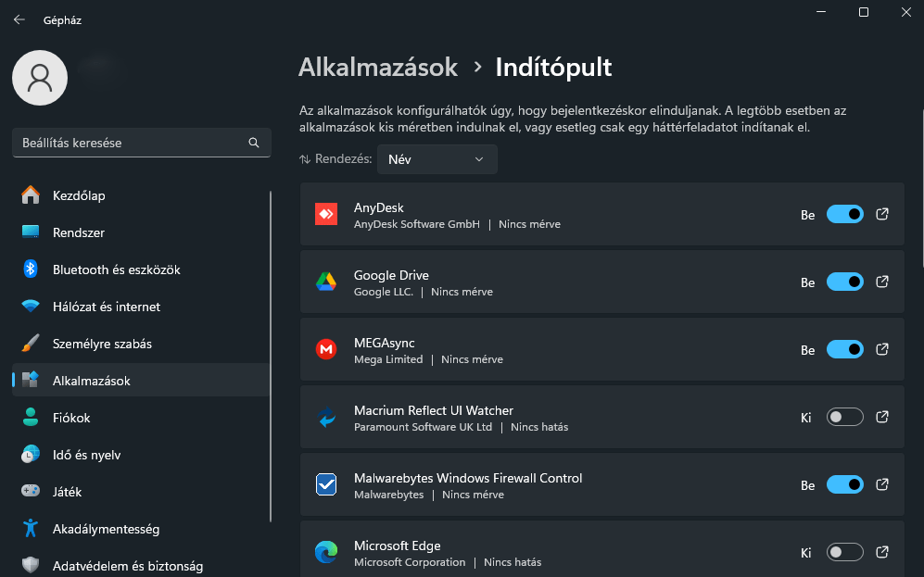Turn off AnyDesk startup toggle
Image resolution: width=924 pixels, height=577 pixels.
(x=844, y=214)
